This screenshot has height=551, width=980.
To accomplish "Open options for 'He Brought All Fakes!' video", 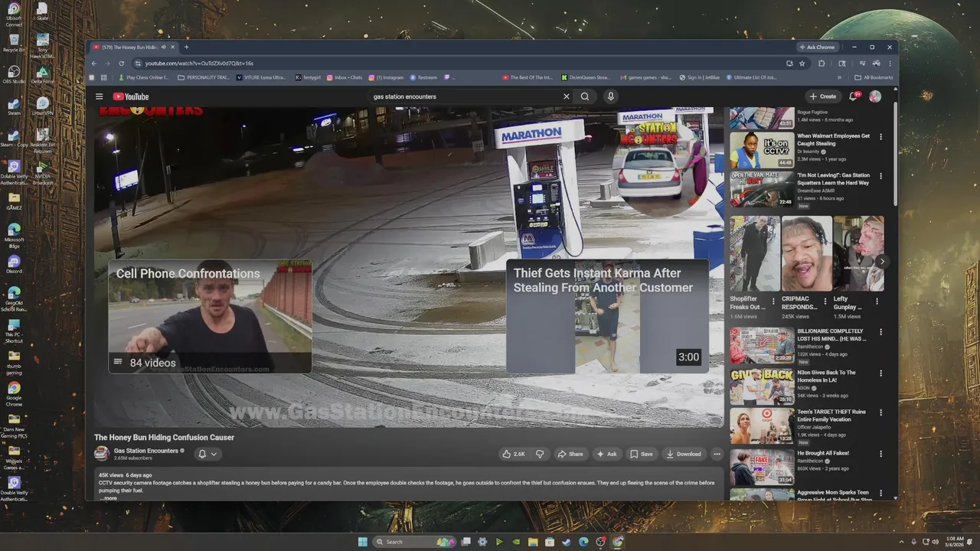I will click(x=880, y=453).
